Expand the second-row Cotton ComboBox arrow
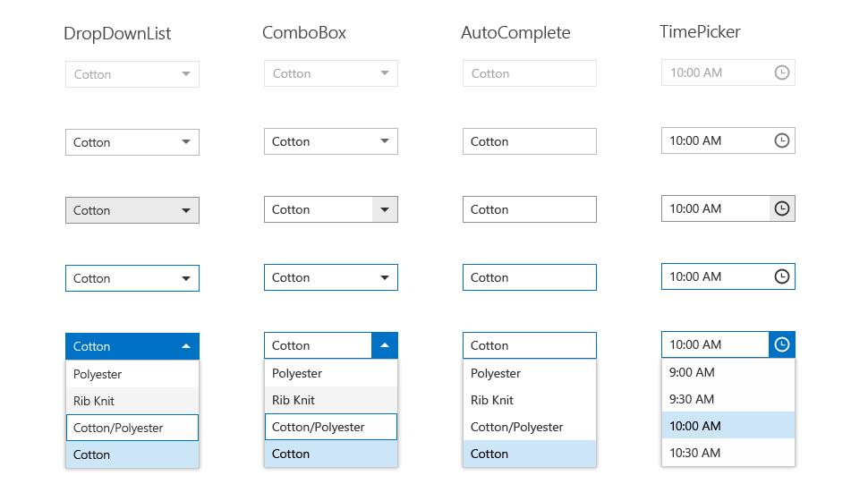Screen dimensions: 868x501 click(x=385, y=141)
